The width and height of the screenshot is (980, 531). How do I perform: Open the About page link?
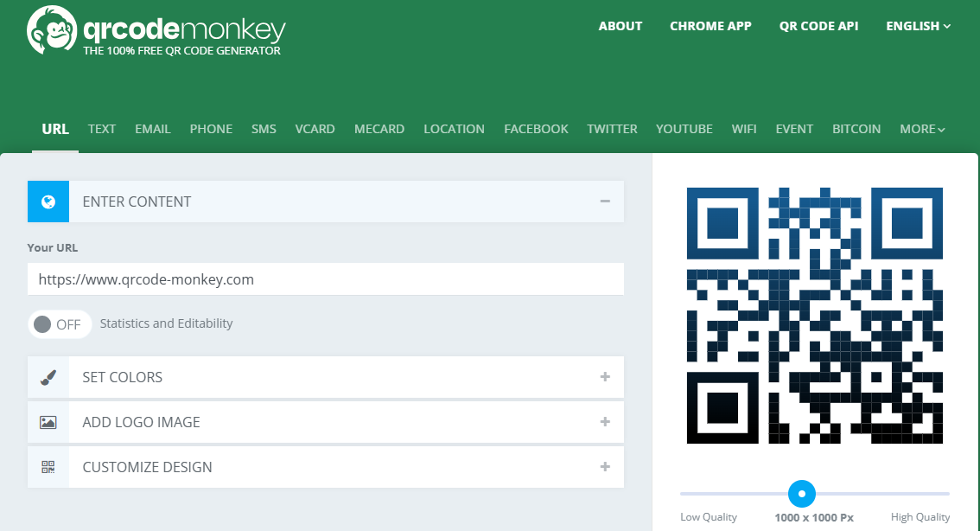pos(620,26)
